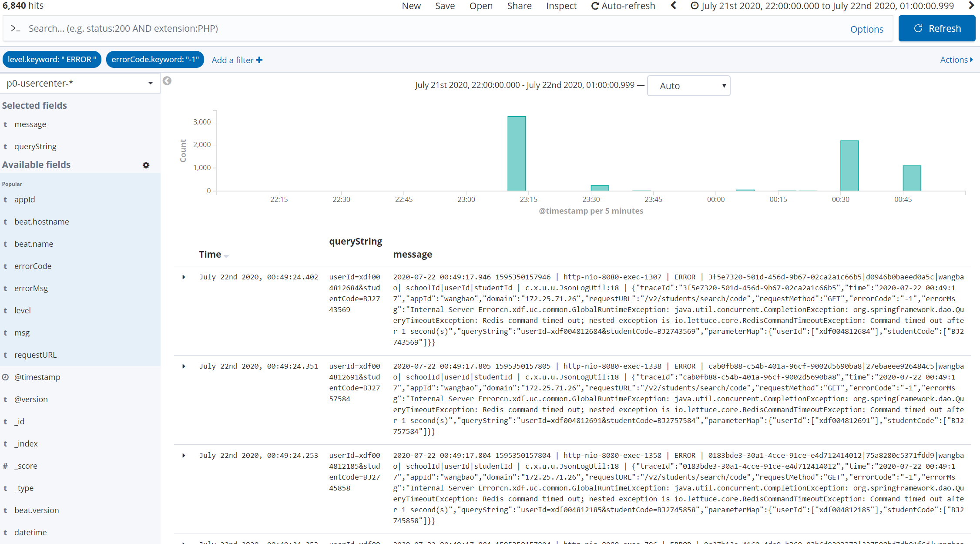This screenshot has height=544, width=980.
Task: Go to previous time range with left chevron
Action: [x=674, y=6]
